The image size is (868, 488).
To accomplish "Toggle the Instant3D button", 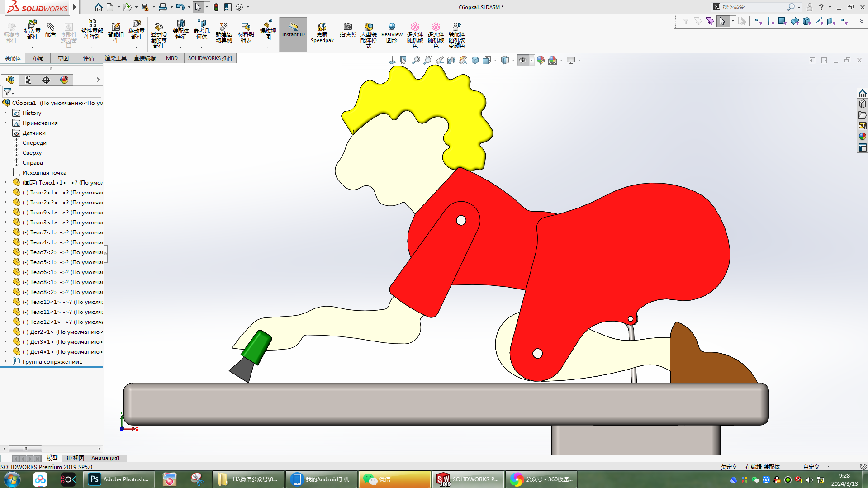I will (x=294, y=34).
